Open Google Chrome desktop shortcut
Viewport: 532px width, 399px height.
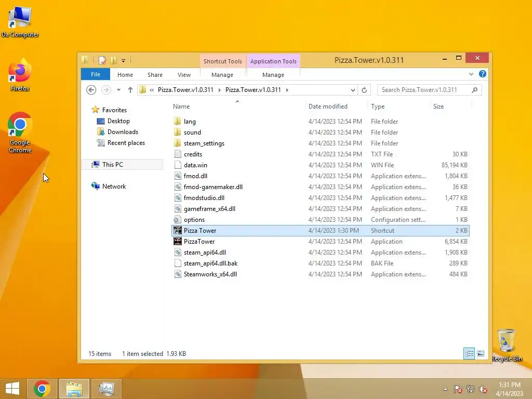click(x=20, y=133)
